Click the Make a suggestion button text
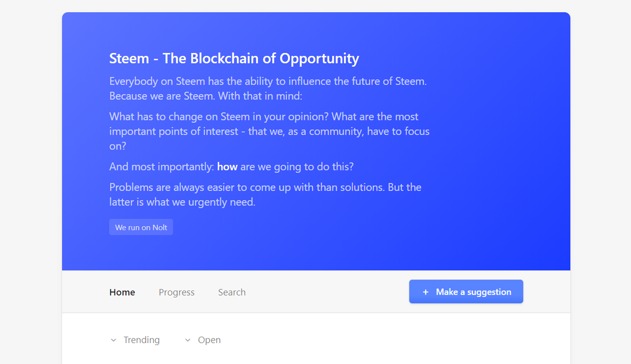Image resolution: width=631 pixels, height=364 pixels. click(473, 292)
